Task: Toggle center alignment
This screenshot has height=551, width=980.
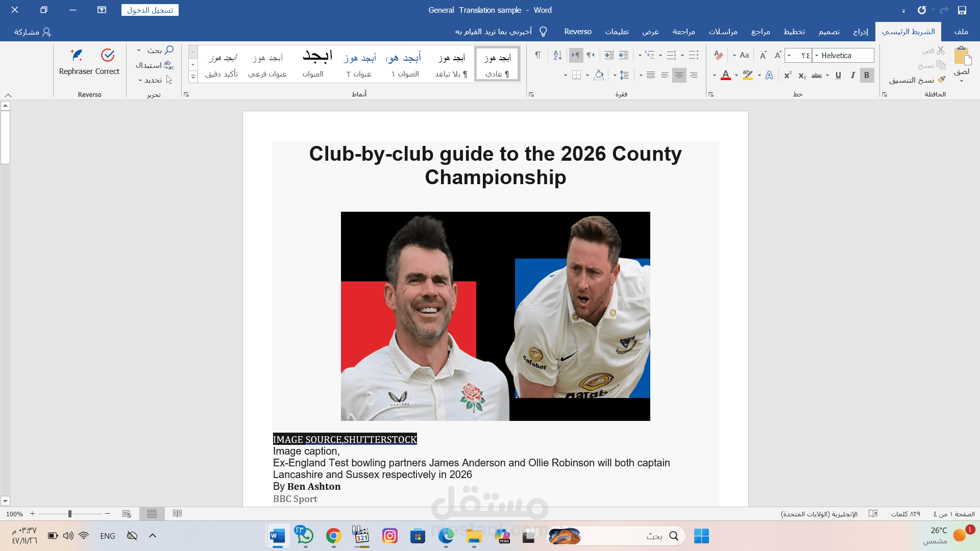Action: click(679, 76)
